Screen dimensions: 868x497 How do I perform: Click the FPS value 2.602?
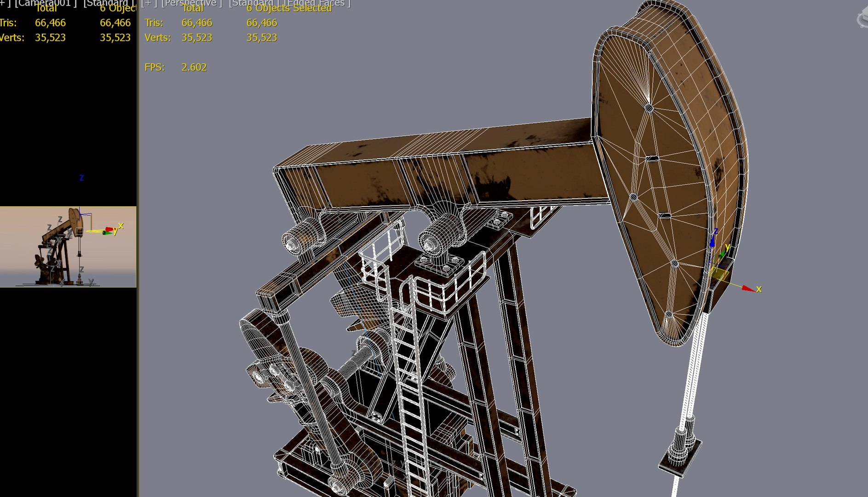(x=194, y=67)
